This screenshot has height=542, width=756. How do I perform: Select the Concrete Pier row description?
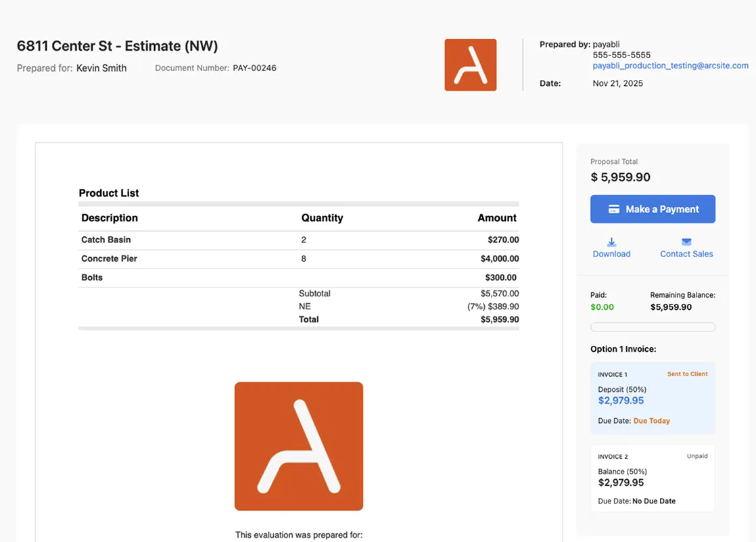[109, 258]
